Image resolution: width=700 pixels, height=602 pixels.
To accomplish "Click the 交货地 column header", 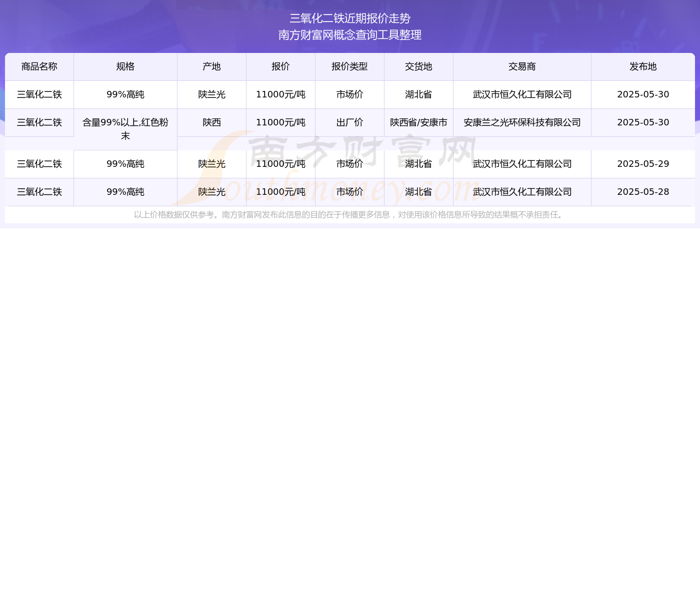I will (419, 66).
